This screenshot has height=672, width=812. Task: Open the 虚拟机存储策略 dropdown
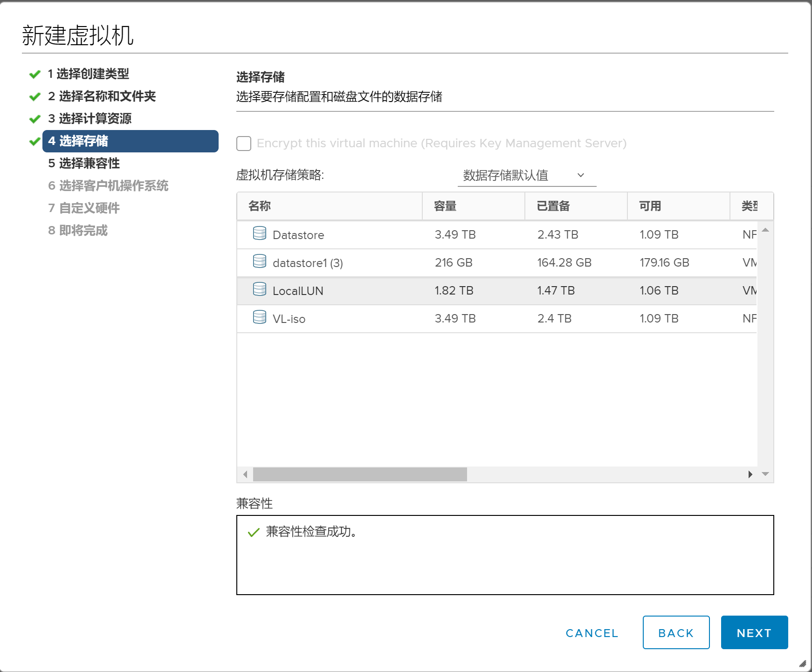coord(527,176)
